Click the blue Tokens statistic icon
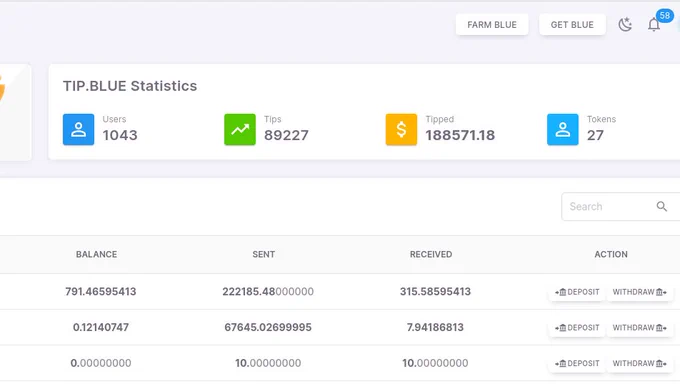The height and width of the screenshot is (384, 680). pos(562,129)
